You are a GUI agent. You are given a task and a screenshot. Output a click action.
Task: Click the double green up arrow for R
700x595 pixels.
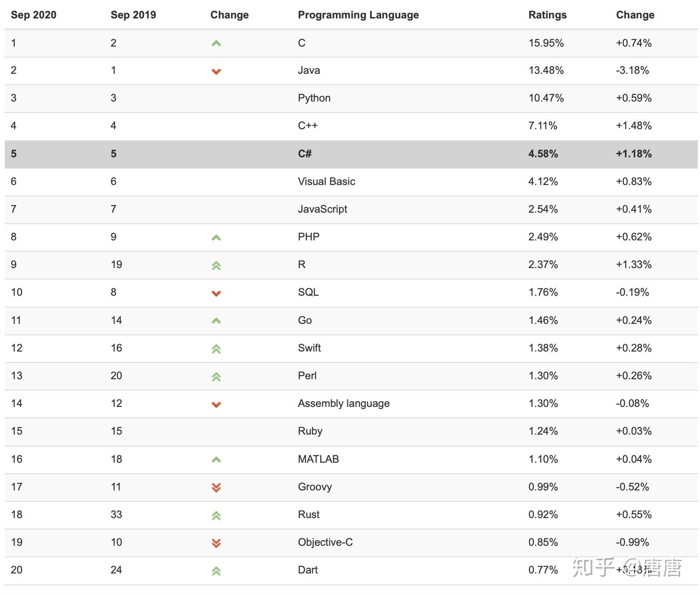point(216,265)
